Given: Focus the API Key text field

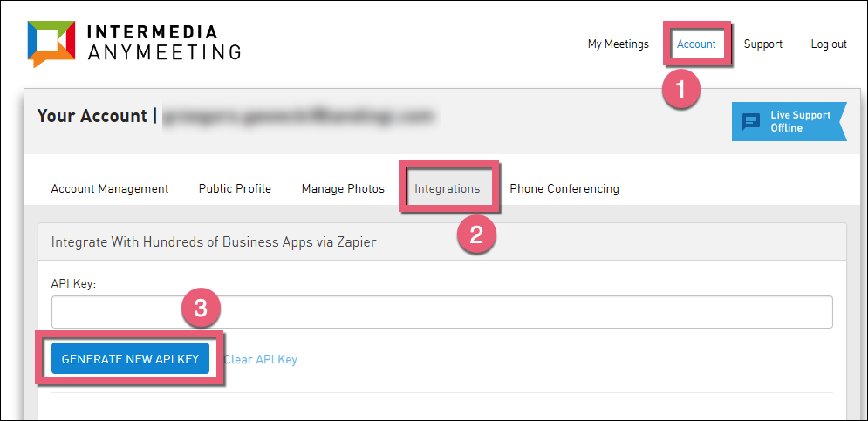Looking at the screenshot, I should click(441, 312).
